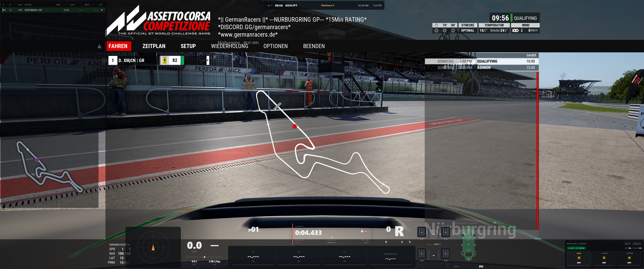The height and width of the screenshot is (269, 644).
Task: Click the current lap time 0:04.433
Action: tap(308, 233)
